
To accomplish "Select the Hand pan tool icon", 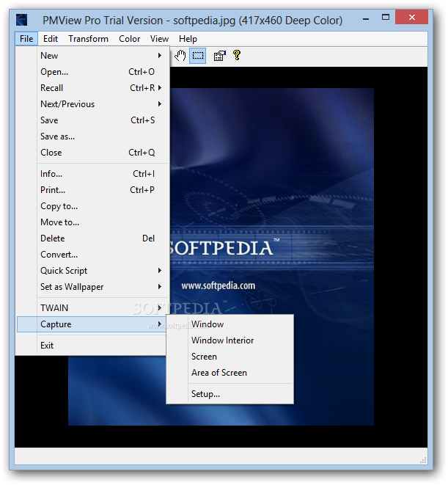I will 180,56.
